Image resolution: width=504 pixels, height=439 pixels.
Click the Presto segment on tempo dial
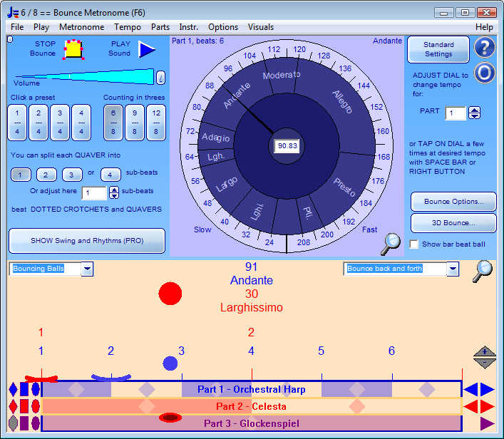344,187
